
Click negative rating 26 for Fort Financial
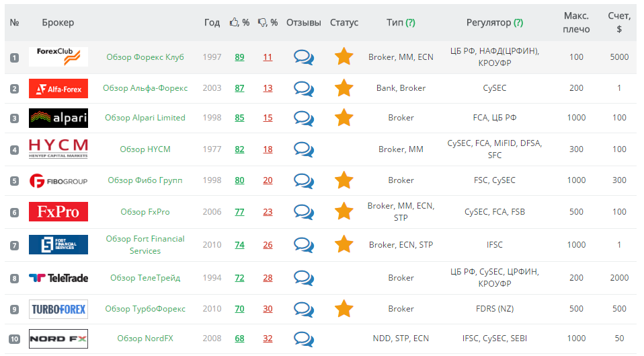[x=268, y=244]
